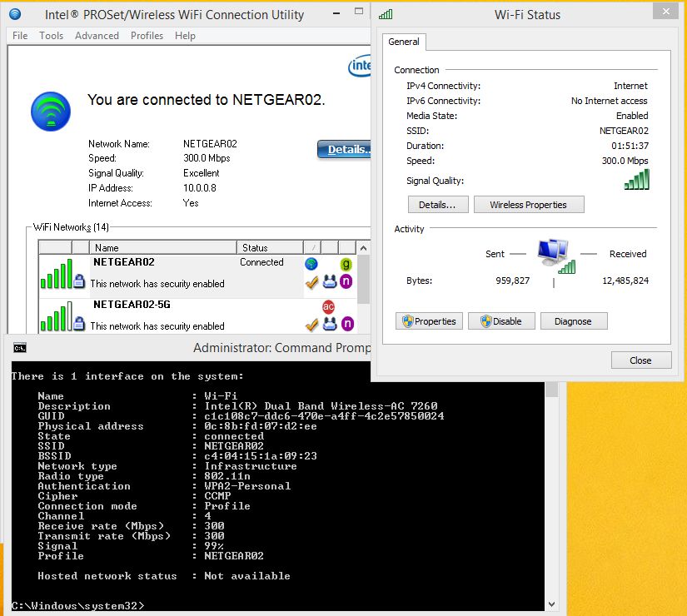Click the purple 802.11n icon on NETGEAR02-5G
Image resolution: width=687 pixels, height=616 pixels.
point(347,323)
